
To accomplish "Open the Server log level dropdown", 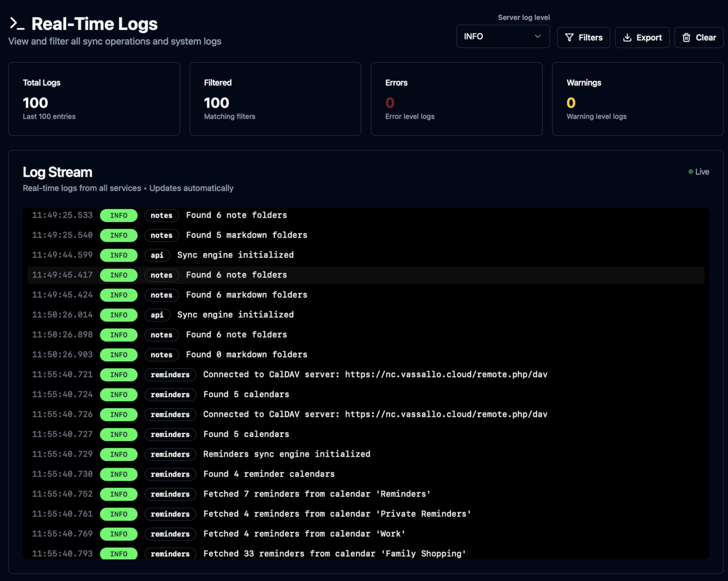I will pos(503,36).
